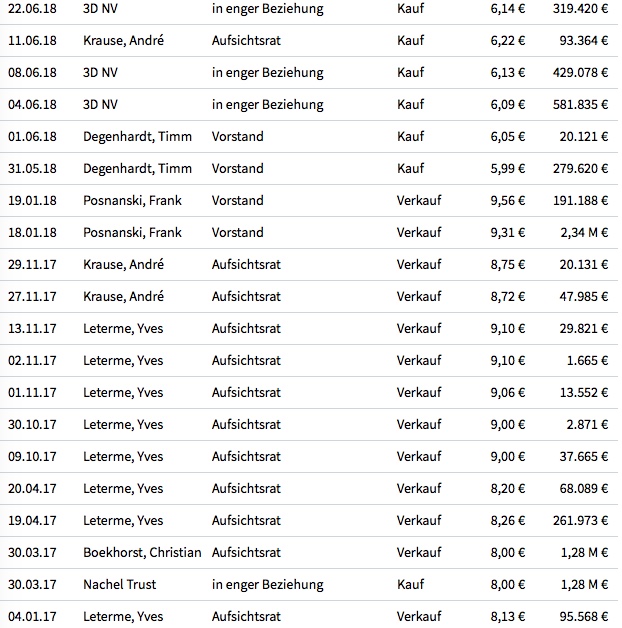The height and width of the screenshot is (628, 622).
Task: Click the date 13.11.17
Action: 31,328
